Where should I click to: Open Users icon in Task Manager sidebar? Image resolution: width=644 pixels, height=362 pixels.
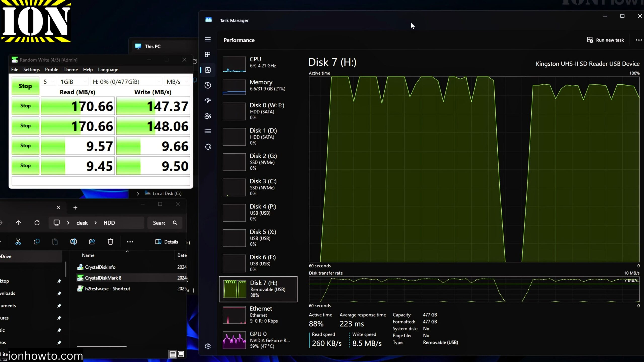click(x=208, y=116)
